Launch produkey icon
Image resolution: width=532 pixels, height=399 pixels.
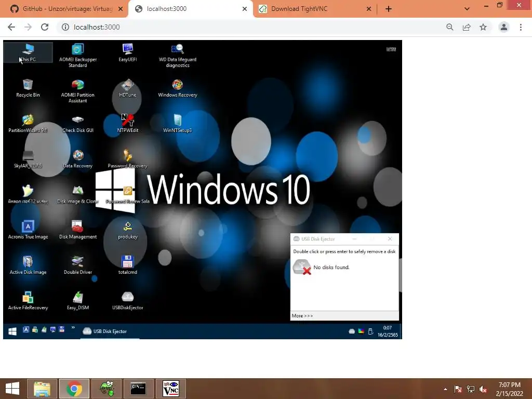[128, 230]
